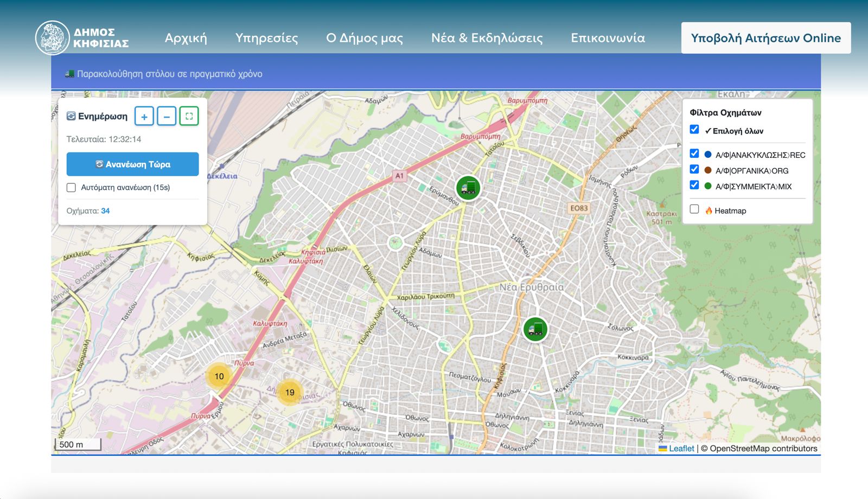The width and height of the screenshot is (868, 499).
Task: Click the map zoom out minus button
Action: pyautogui.click(x=167, y=116)
